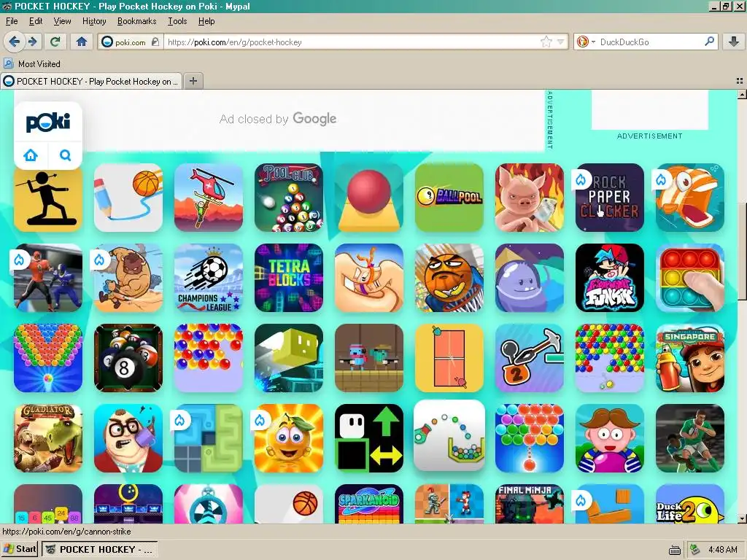
Task: Open the Friday Night Funkin game tile
Action: click(610, 278)
